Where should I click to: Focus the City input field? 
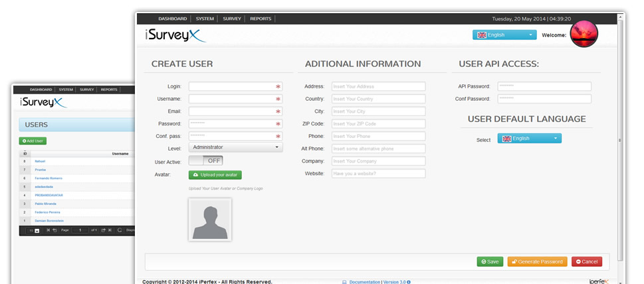(379, 111)
